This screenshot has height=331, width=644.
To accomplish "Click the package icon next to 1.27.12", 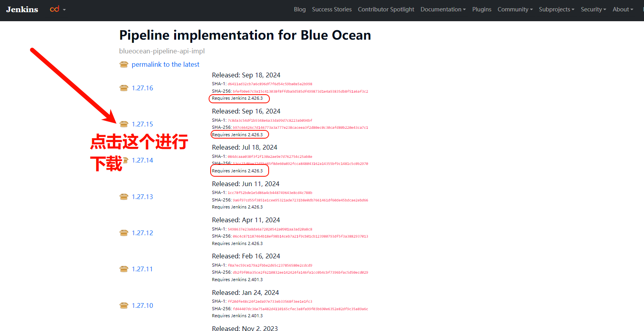I will (x=124, y=233).
